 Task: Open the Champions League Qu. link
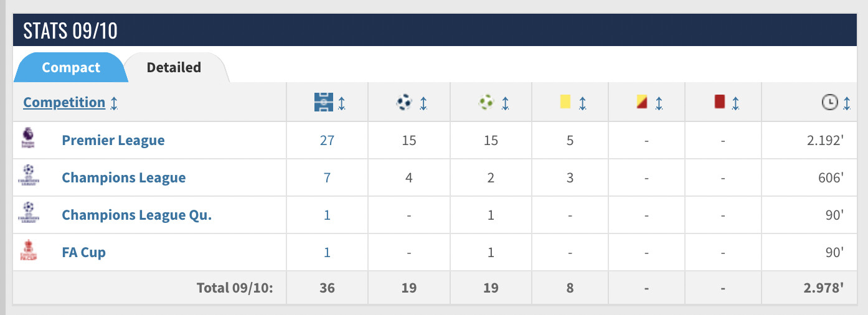137,215
